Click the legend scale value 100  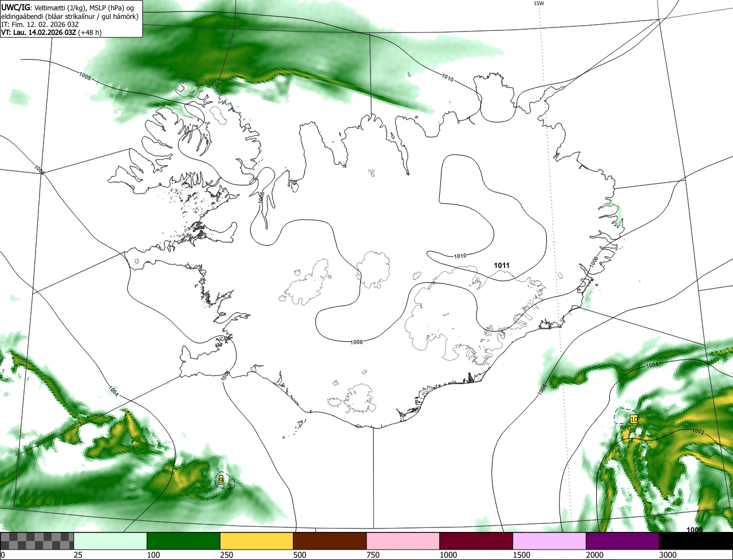coord(153,555)
